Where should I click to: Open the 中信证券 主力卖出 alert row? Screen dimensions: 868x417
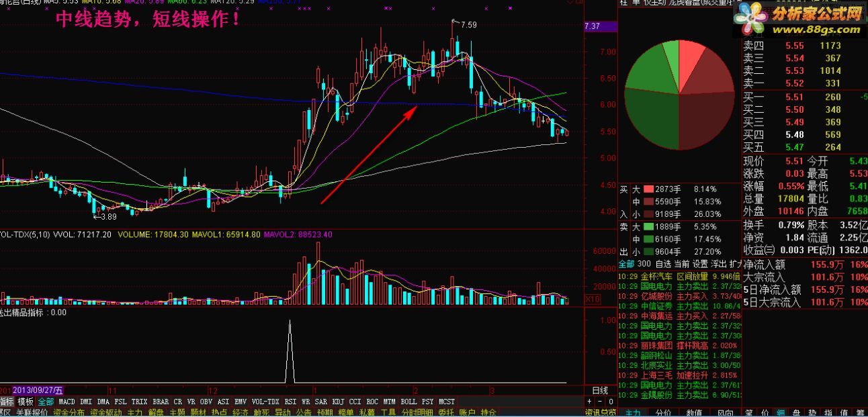tap(679, 306)
